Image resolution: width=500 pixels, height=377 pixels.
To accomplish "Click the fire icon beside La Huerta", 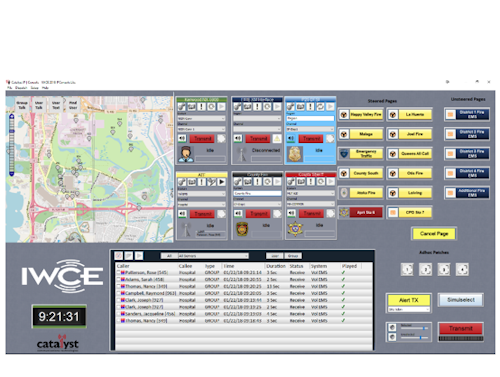I will click(x=393, y=115).
